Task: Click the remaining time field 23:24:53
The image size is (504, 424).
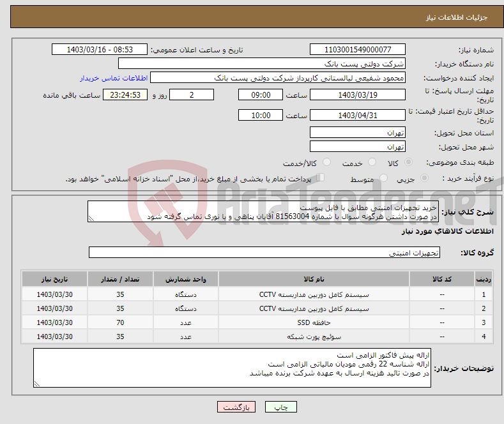Action: pos(125,95)
